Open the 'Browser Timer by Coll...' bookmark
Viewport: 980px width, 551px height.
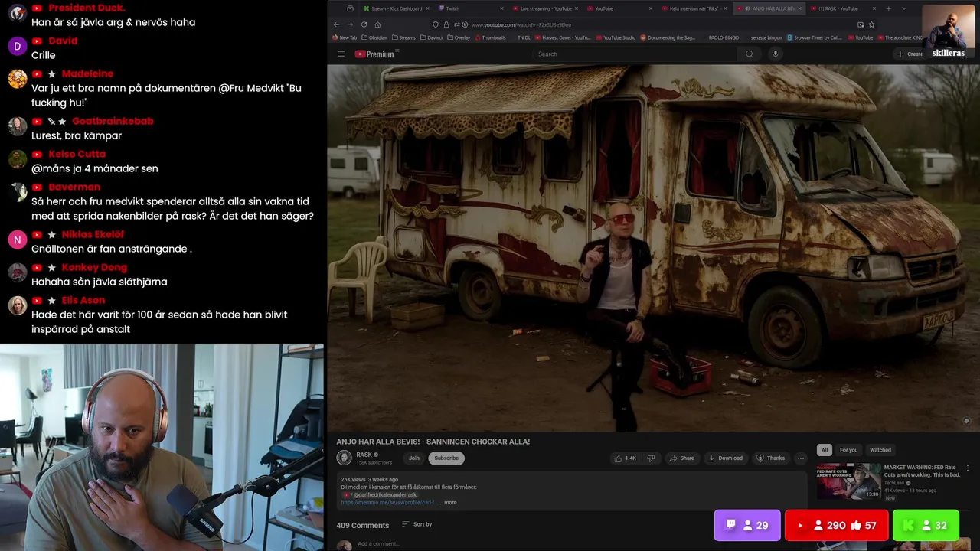point(814,37)
